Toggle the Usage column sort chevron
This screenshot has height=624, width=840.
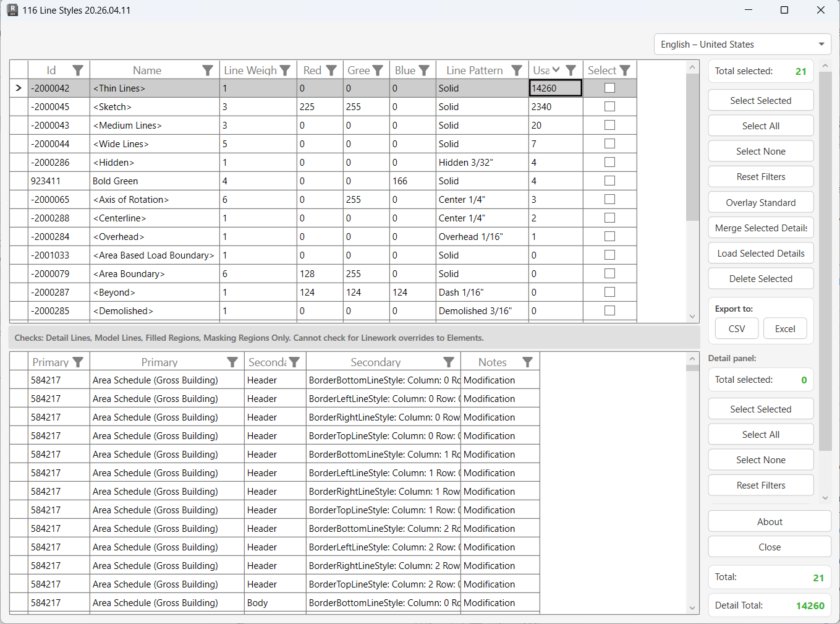(556, 70)
